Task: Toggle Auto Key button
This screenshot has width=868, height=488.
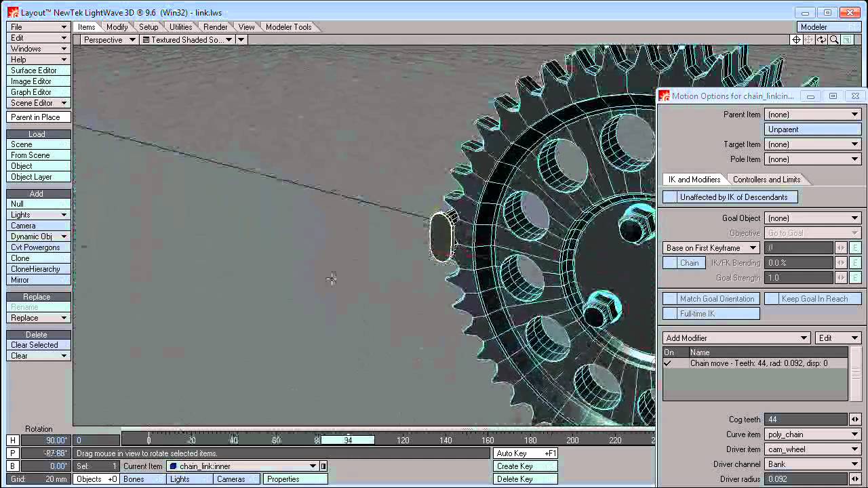Action: coord(526,453)
